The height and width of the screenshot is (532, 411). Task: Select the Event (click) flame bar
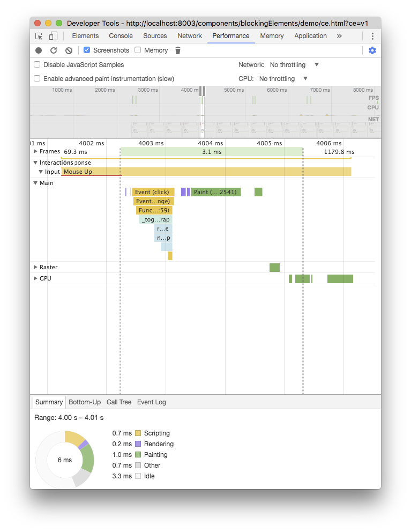(153, 192)
